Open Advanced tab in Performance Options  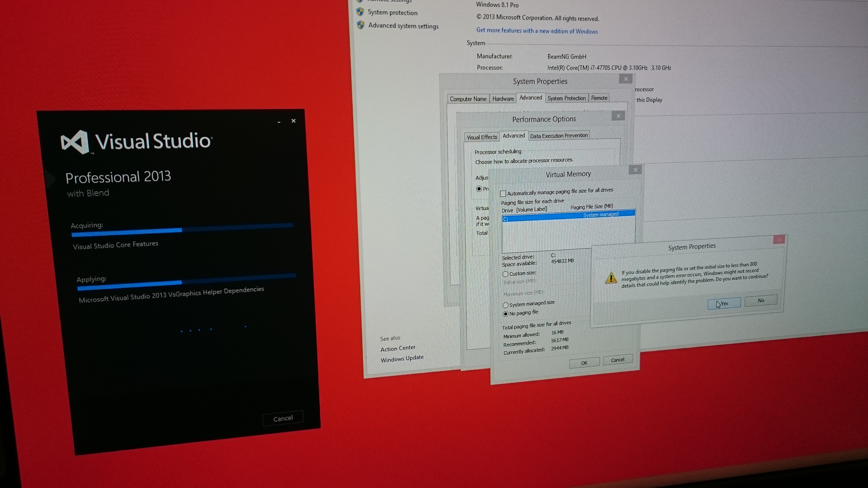pyautogui.click(x=514, y=136)
